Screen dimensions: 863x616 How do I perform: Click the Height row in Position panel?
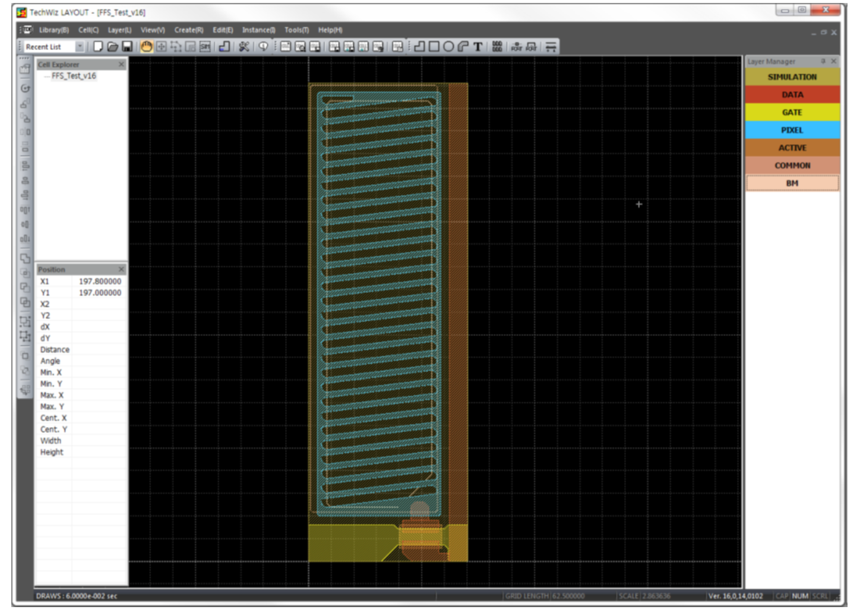[81, 452]
